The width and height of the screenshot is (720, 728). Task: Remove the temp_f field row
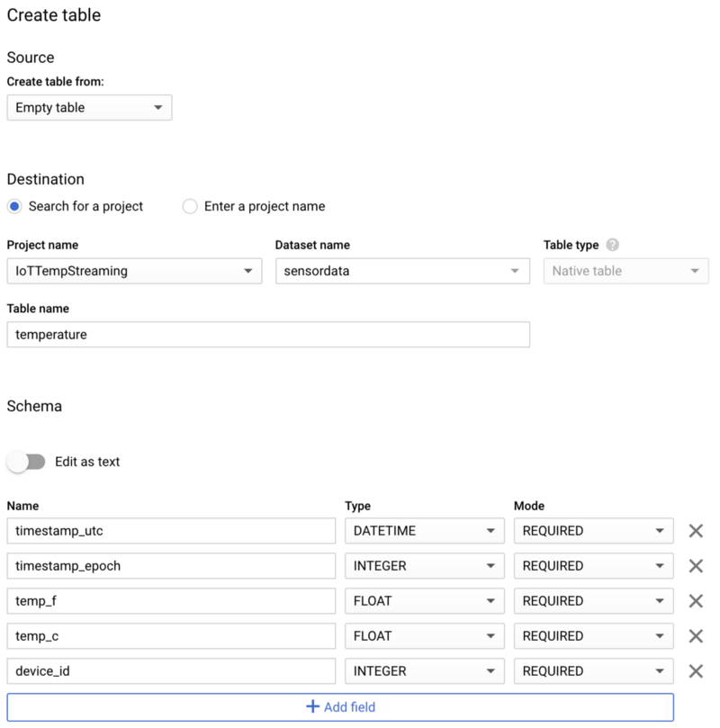pyautogui.click(x=695, y=601)
